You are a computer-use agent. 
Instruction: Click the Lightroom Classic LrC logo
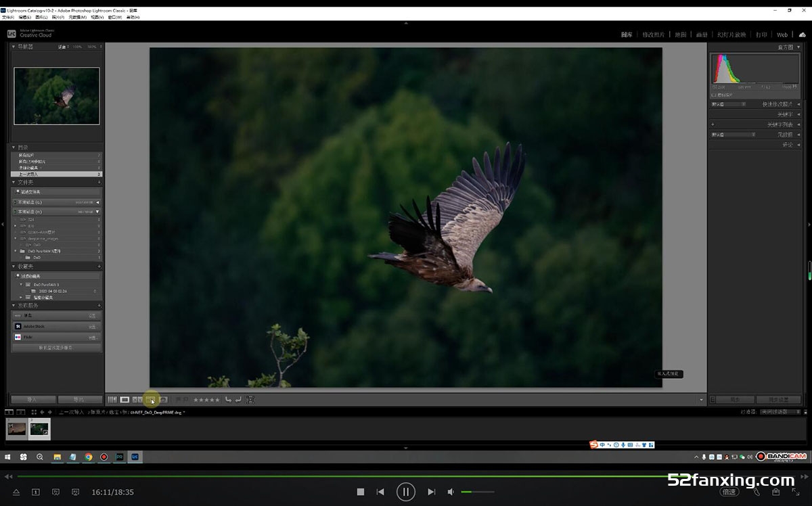12,33
